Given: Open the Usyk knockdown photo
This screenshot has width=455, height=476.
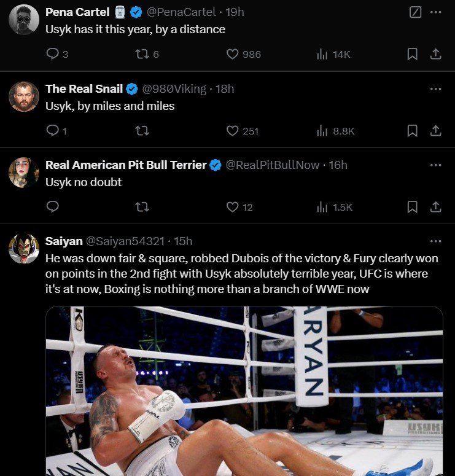Looking at the screenshot, I should pos(244,393).
